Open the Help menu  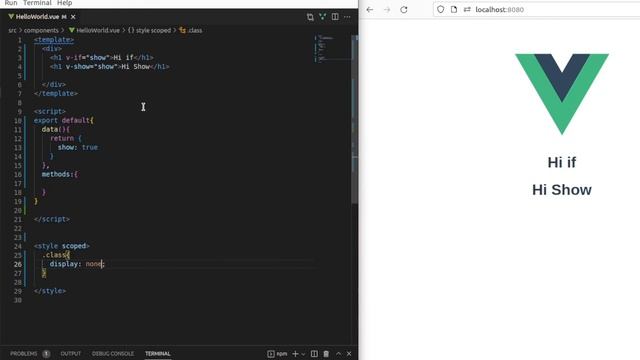click(64, 3)
